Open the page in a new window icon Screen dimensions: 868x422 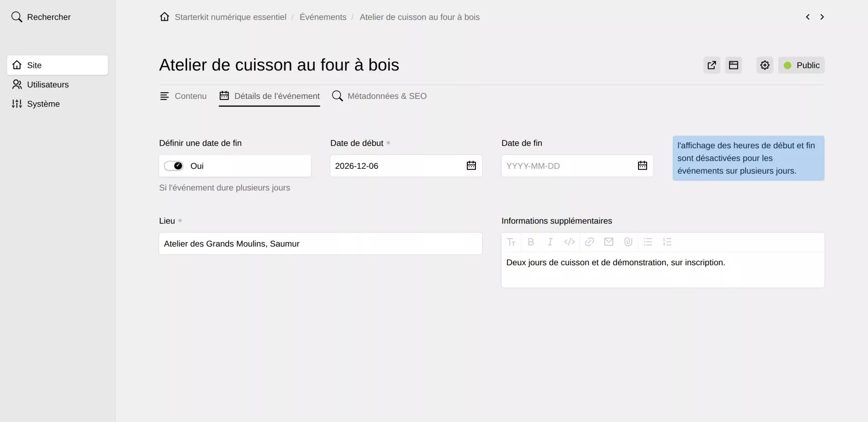coord(712,65)
